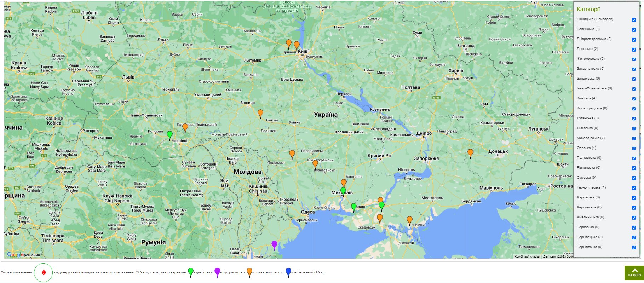Disable the Полтавська (0) checkbox
The width and height of the screenshot is (644, 283).
point(634,158)
